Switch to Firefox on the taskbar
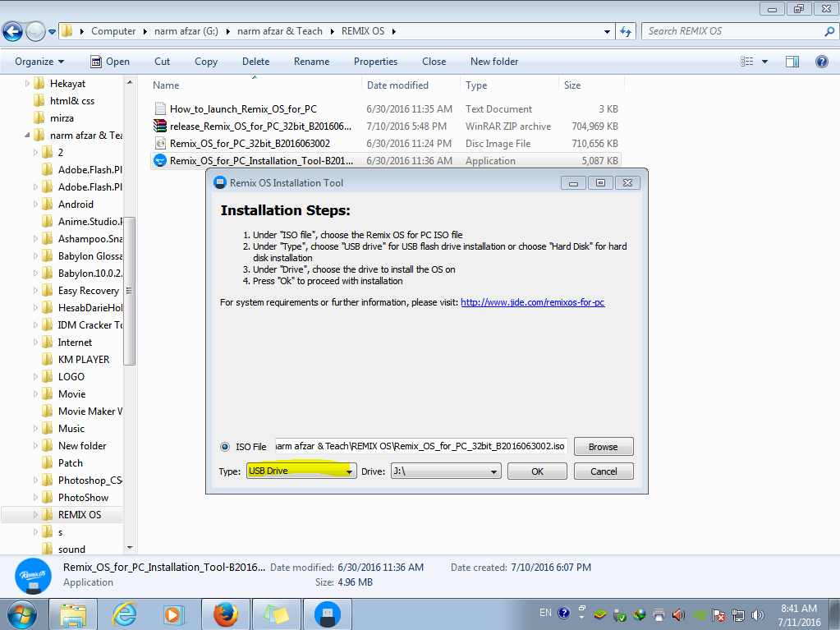The image size is (840, 630). point(226,614)
